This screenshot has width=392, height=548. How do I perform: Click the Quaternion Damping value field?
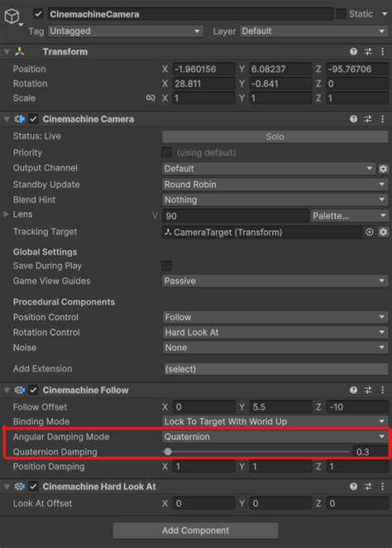point(370,452)
